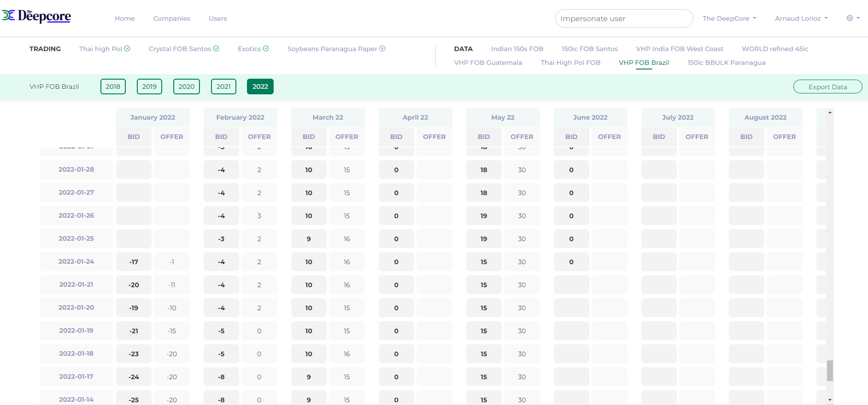Screen dimensions: 868x405
Task: Click the June 2022 column header
Action: tap(590, 117)
